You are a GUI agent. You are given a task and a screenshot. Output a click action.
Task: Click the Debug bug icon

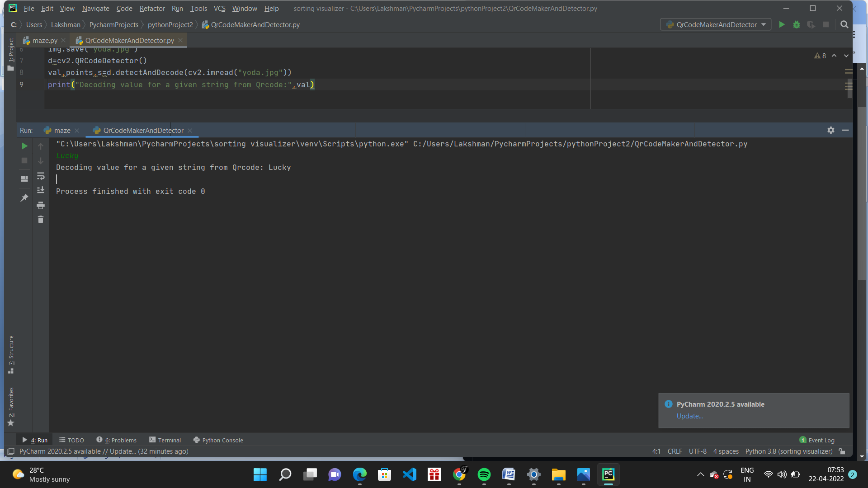[797, 25]
